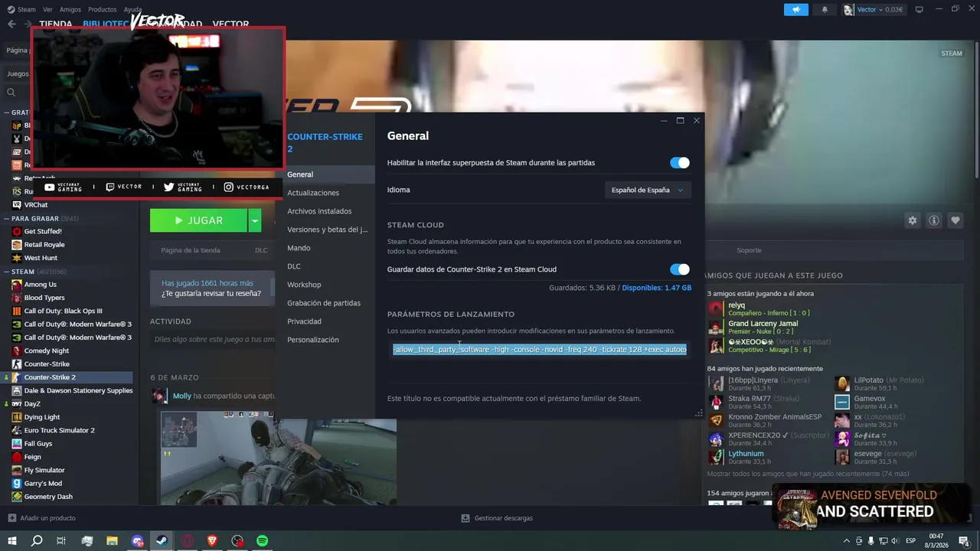Click the VECTOR top navigation tab

click(x=230, y=24)
